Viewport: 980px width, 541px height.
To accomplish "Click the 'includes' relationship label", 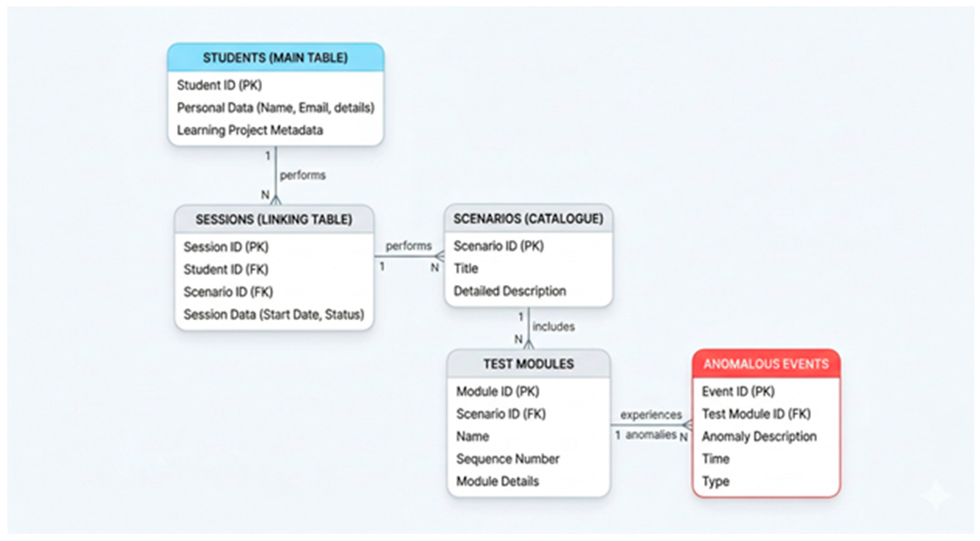I will click(553, 327).
